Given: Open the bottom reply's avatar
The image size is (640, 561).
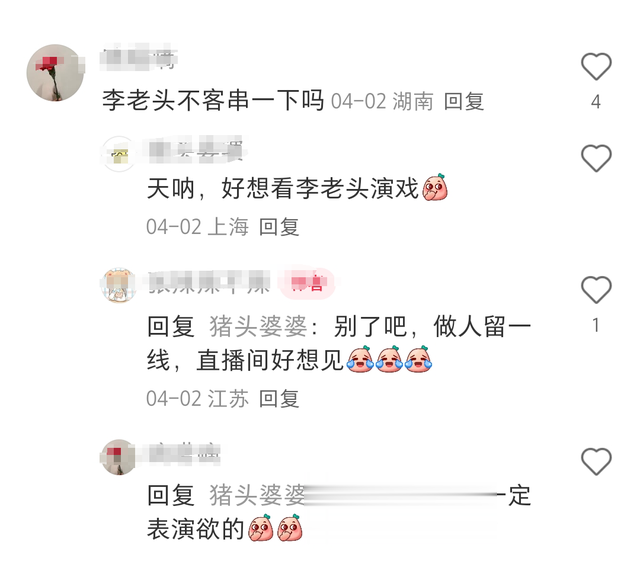Looking at the screenshot, I should (118, 457).
